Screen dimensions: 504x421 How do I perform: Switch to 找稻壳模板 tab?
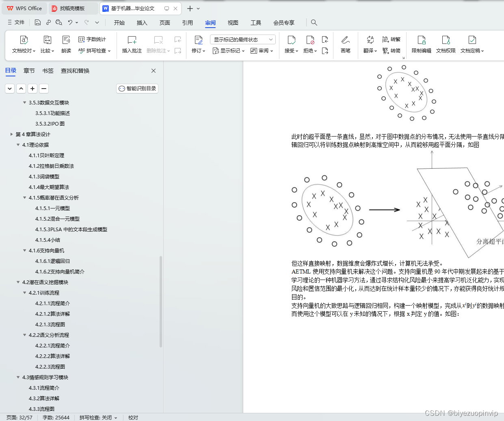tap(73, 8)
